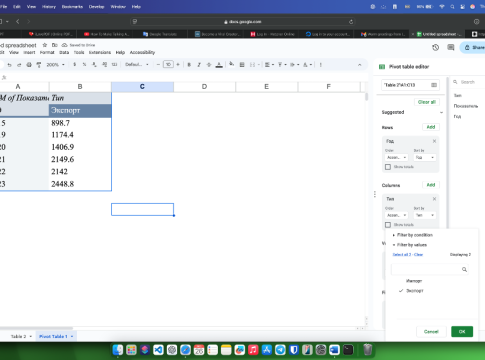
Task: Open Pivot Table 1 sheet tab menu
Action: 72,336
